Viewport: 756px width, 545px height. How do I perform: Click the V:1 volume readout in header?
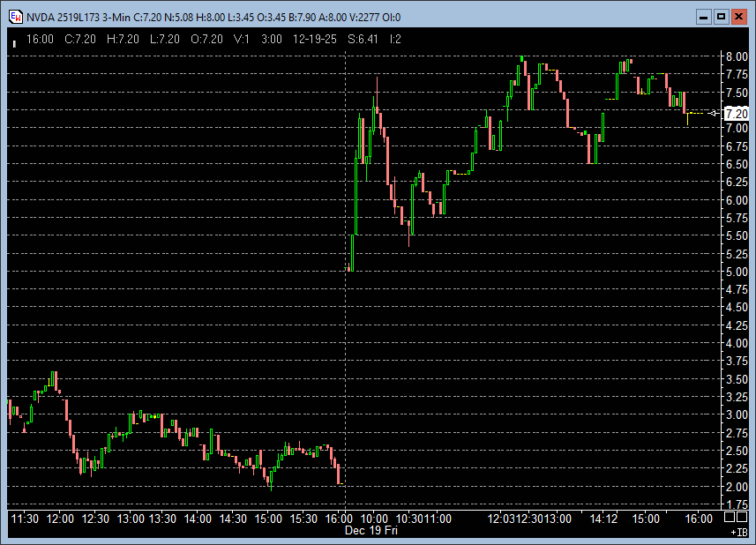pos(243,39)
